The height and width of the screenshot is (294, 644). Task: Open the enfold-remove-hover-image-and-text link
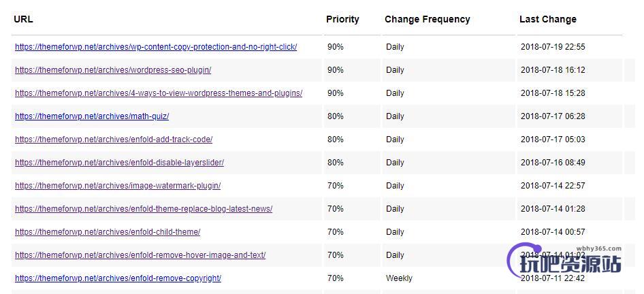tap(140, 255)
